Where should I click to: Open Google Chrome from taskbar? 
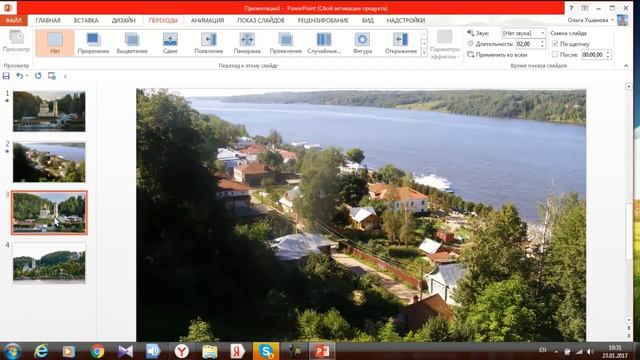97,351
